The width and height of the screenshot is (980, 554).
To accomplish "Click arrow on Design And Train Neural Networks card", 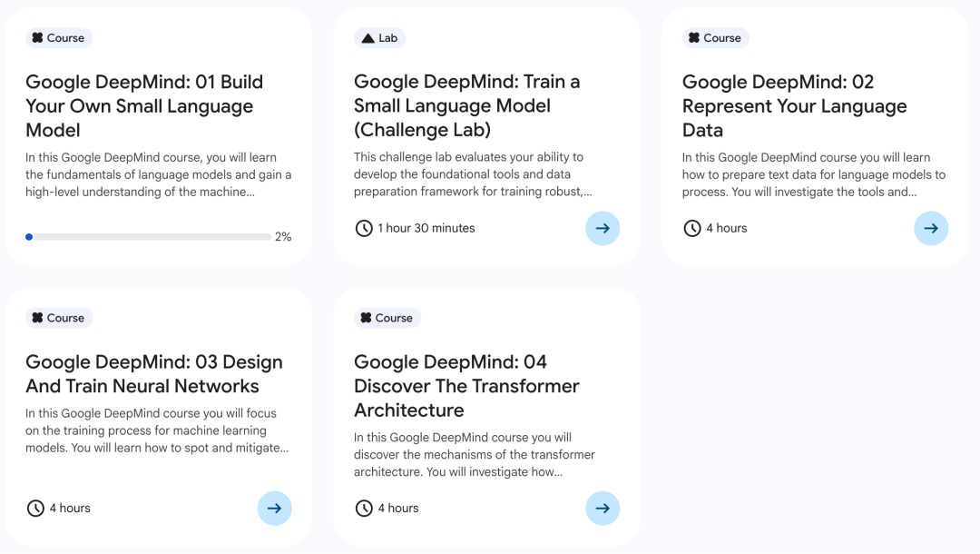I will [x=274, y=509].
